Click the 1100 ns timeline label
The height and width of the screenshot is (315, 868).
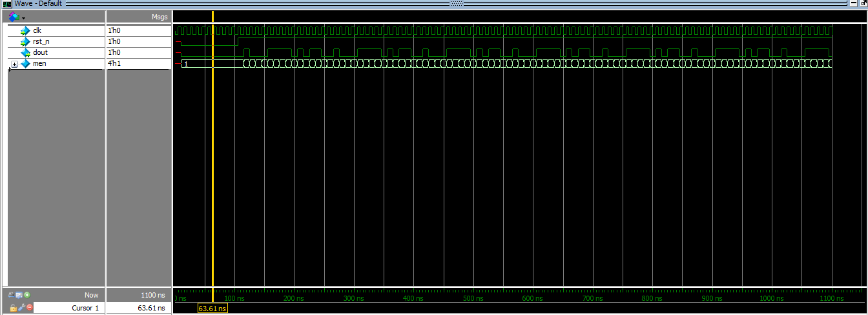point(832,298)
